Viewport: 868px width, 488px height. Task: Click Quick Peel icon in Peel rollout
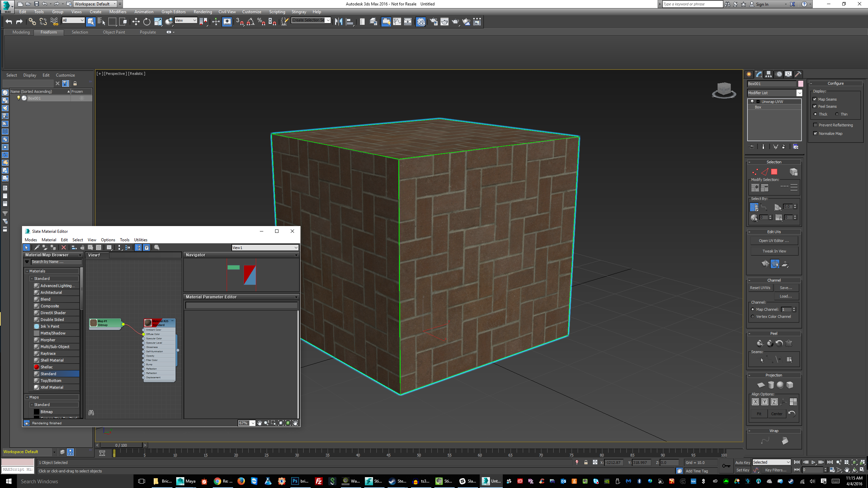[760, 343]
